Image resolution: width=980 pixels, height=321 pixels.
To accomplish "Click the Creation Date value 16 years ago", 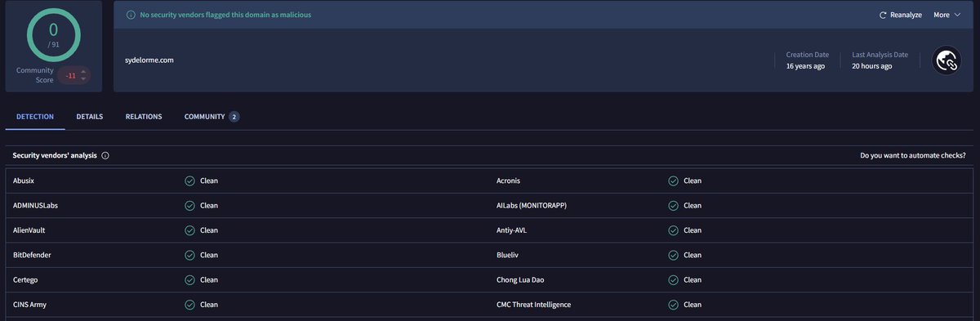I will click(804, 65).
